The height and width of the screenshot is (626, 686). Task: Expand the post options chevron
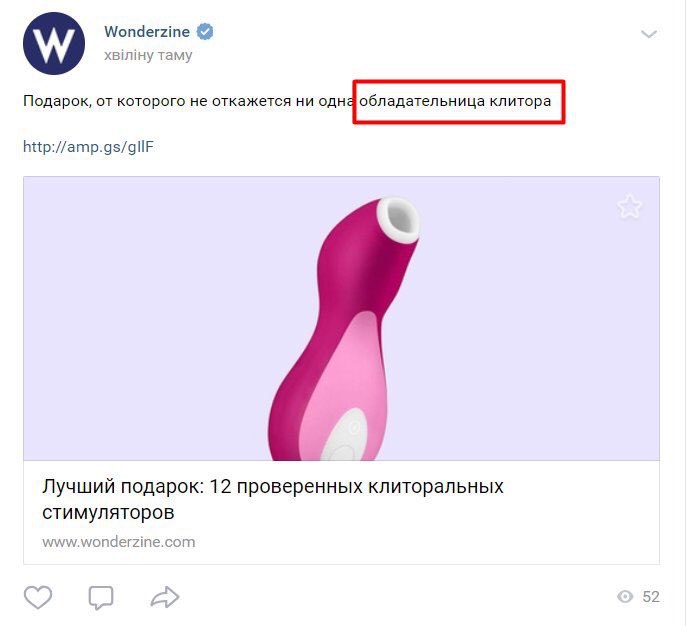point(649,34)
